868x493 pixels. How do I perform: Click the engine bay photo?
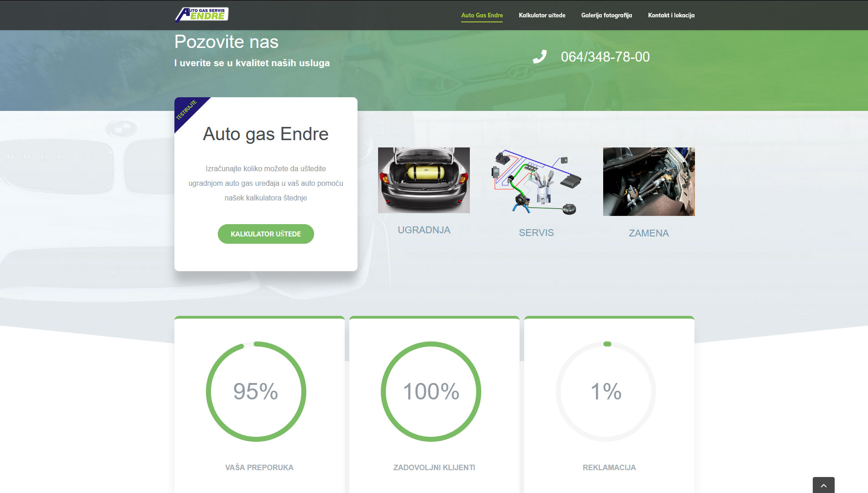point(648,181)
